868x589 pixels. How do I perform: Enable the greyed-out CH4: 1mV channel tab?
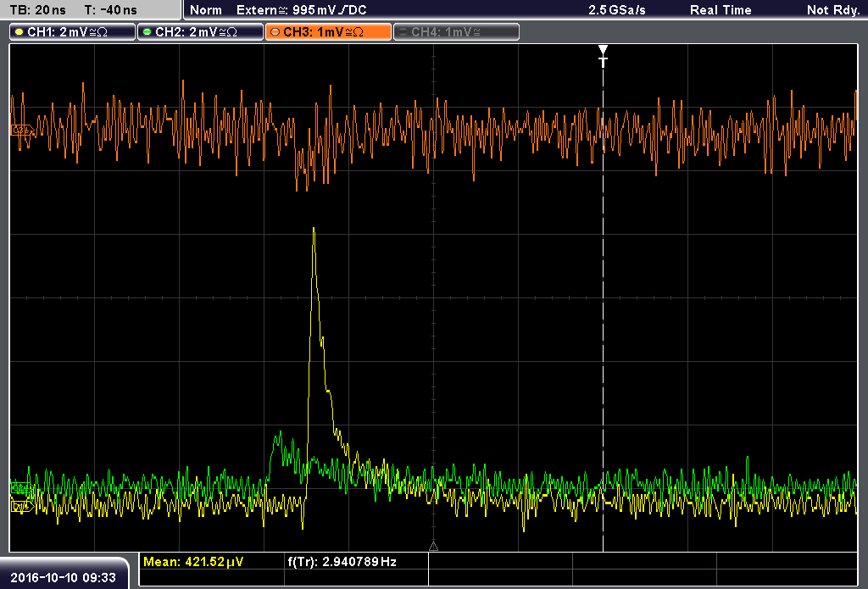coord(456,32)
